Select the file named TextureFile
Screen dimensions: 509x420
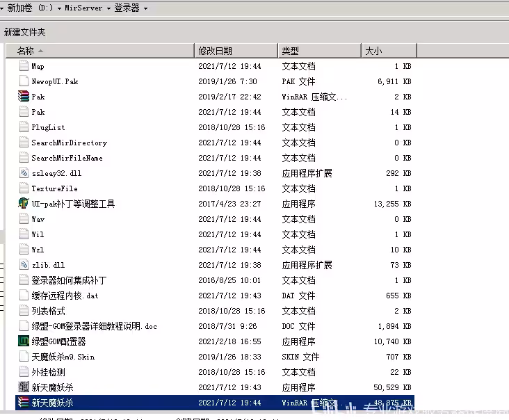tap(54, 188)
